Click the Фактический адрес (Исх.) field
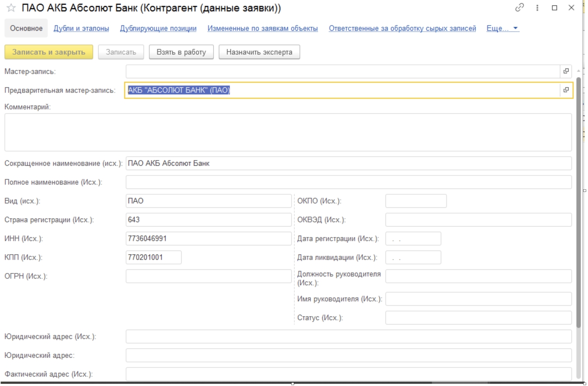 (x=349, y=374)
